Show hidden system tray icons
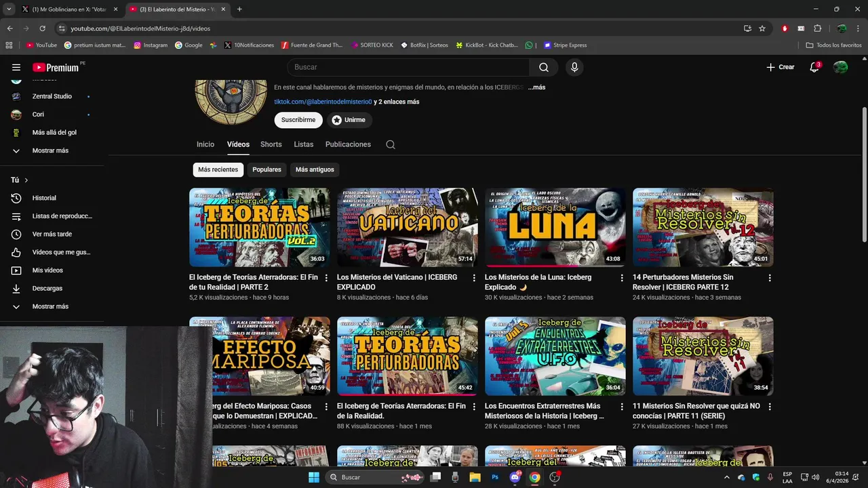Image resolution: width=868 pixels, height=488 pixels. tap(727, 477)
